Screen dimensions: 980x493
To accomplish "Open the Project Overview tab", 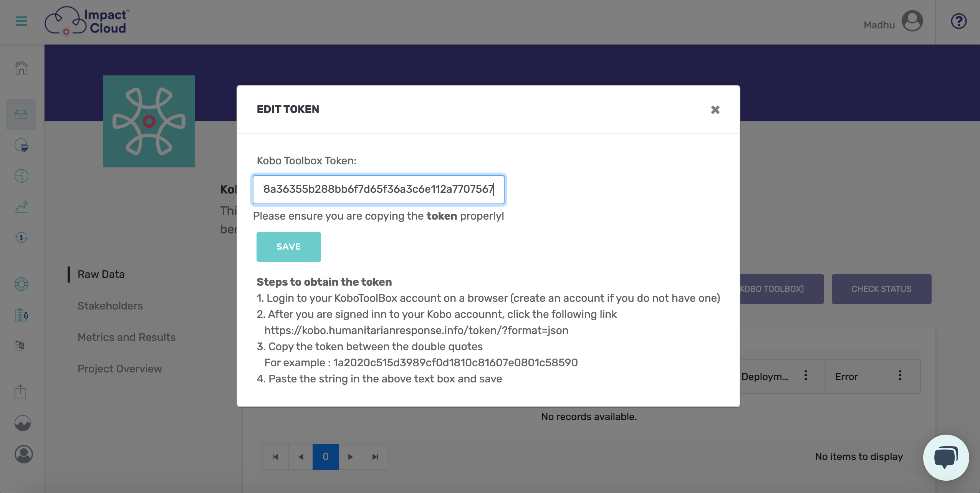I will click(x=120, y=369).
